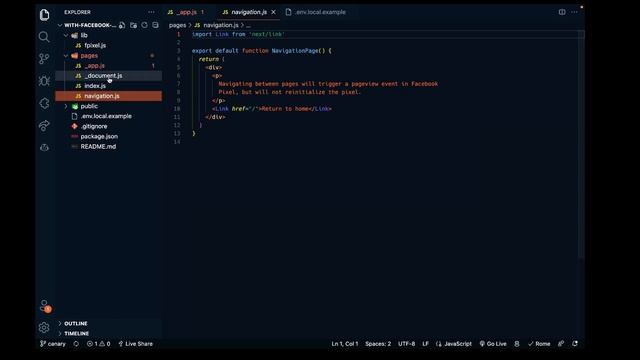Click the bottom activity bar icon under Live Share
The width and height of the screenshot is (640, 360).
coord(44,147)
